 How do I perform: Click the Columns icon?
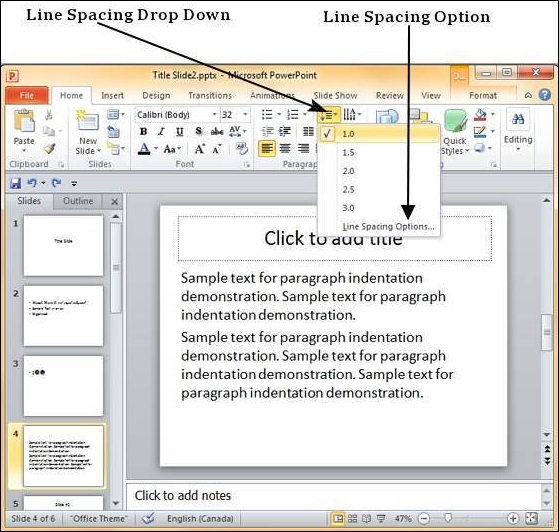308,132
